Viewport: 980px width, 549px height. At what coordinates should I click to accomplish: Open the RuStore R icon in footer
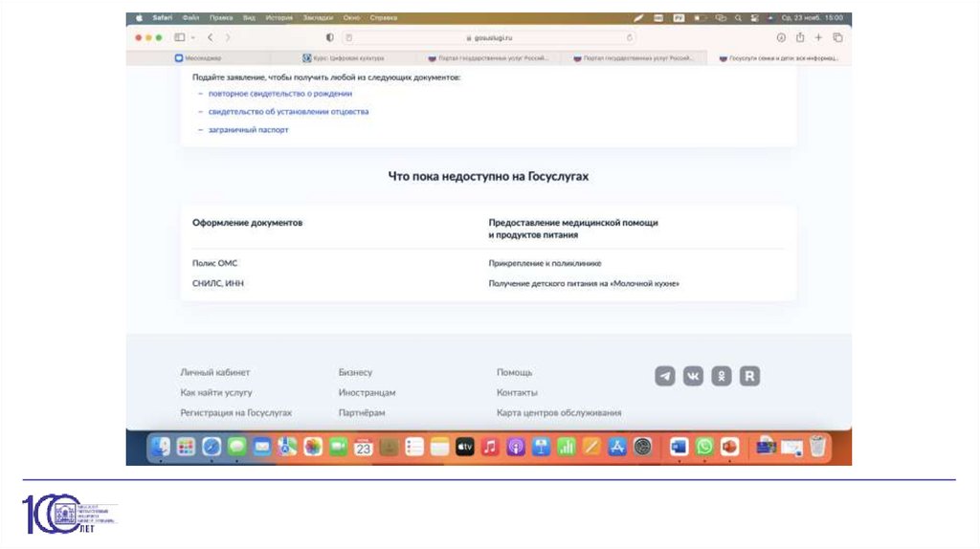[750, 376]
